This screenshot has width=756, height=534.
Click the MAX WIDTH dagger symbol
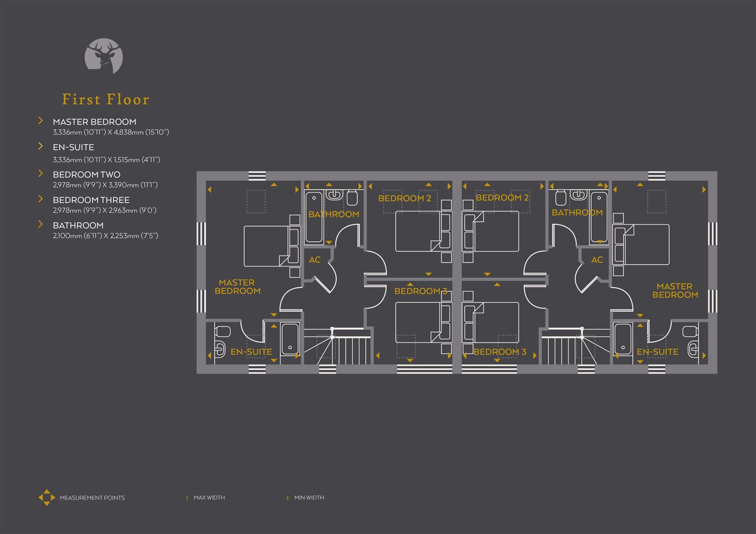187,497
